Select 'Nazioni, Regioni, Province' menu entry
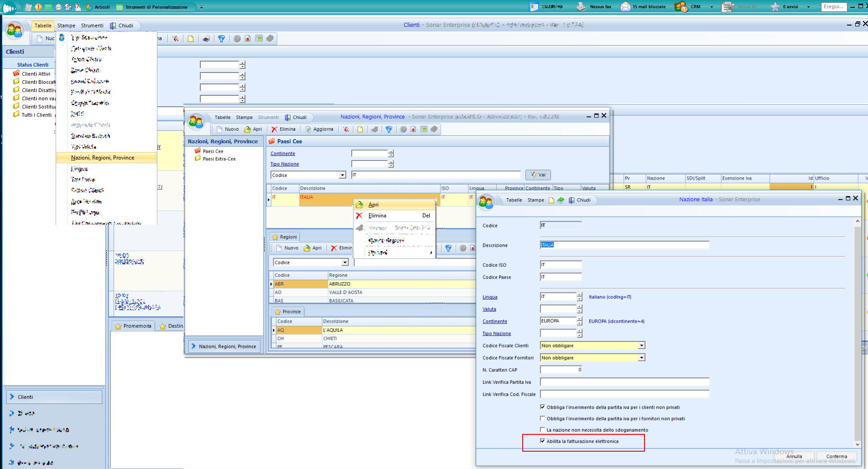868x469 pixels. 103,158
